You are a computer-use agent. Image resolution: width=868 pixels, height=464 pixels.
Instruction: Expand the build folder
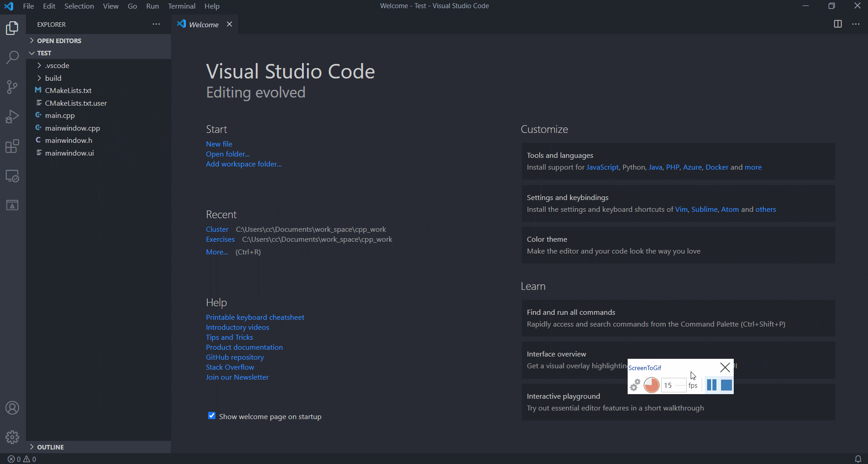98,78
